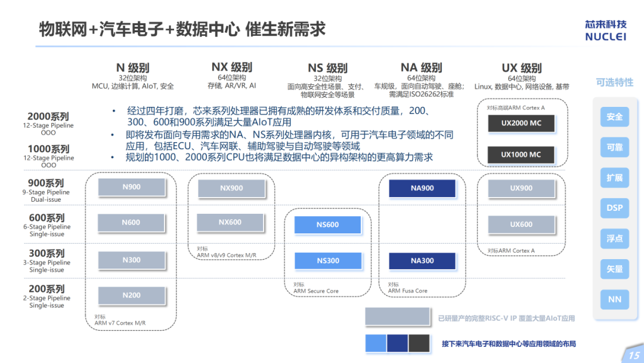Click the UX 级别 column heading

(522, 67)
